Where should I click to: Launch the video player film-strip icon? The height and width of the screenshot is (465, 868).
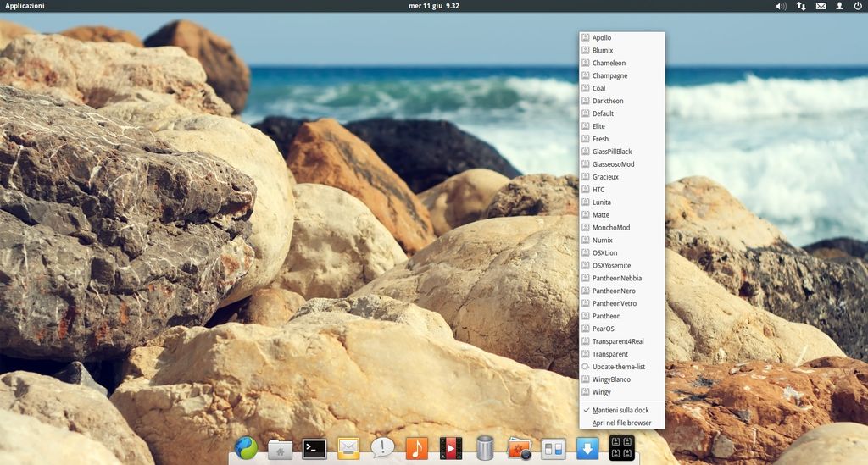(451, 448)
